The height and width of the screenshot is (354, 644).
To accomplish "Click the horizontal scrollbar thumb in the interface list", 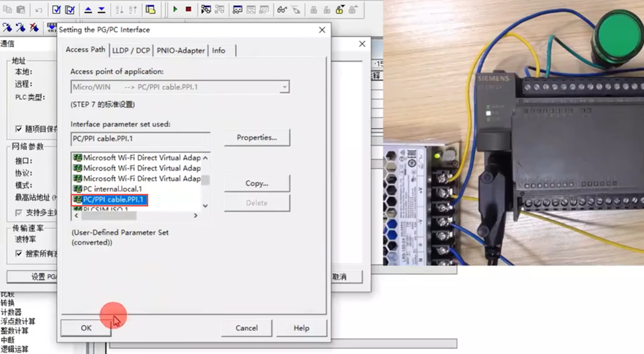I will click(x=109, y=215).
